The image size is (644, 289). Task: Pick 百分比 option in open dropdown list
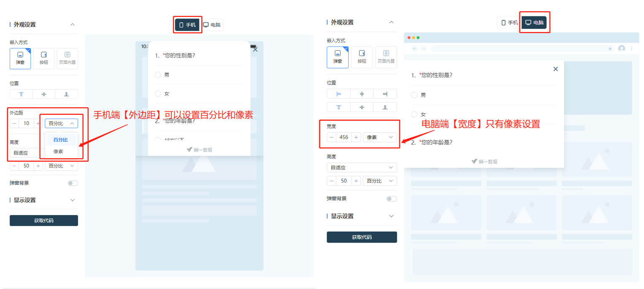coord(61,140)
